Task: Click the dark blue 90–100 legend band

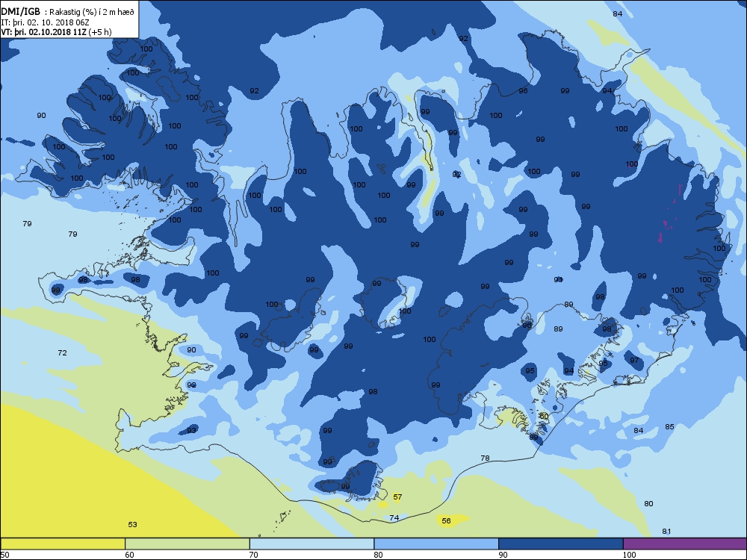Action: point(561,544)
